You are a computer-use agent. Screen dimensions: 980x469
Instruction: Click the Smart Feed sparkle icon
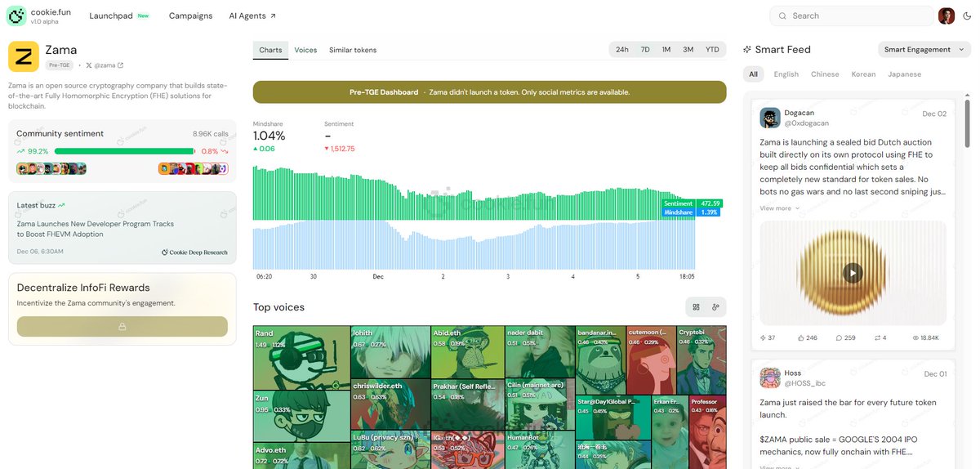coord(747,50)
